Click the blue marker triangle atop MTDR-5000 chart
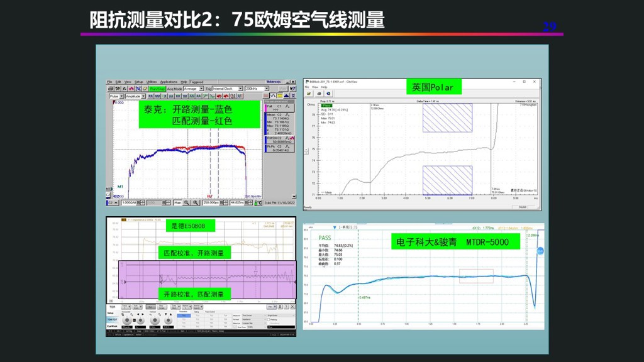The image size is (644, 362). (335, 228)
